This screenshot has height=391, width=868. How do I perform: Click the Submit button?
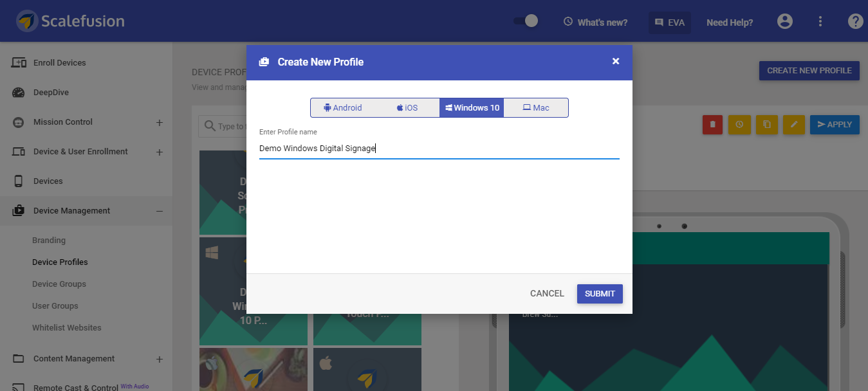600,293
